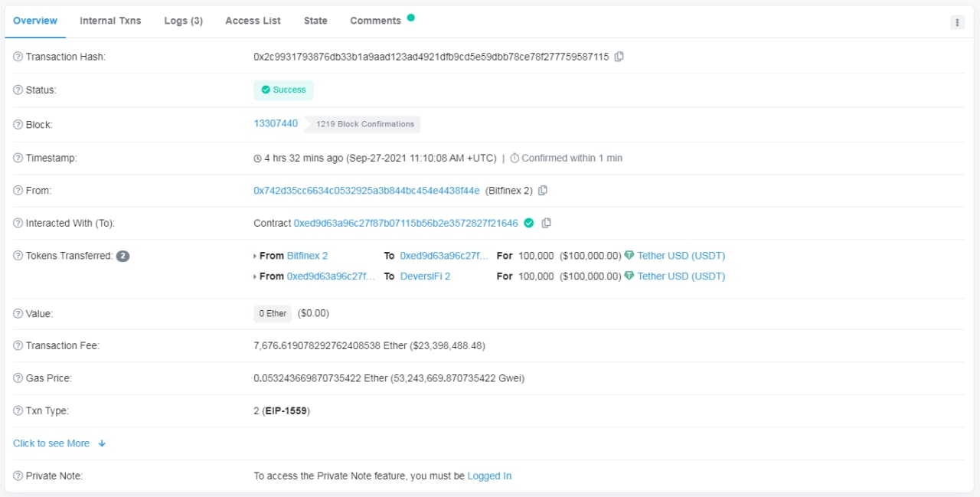
Task: Expand the second token transfer row arrow
Action: [256, 277]
